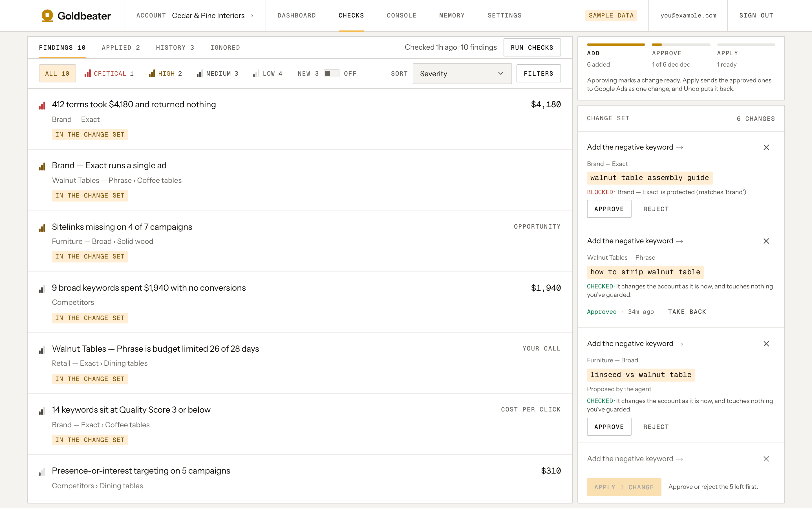This screenshot has width=812, height=508.
Task: Approve the linseed vs walnut table change
Action: coord(609,427)
